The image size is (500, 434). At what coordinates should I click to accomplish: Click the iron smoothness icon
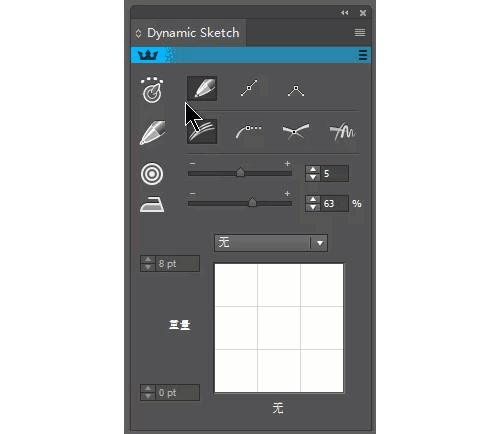pos(152,204)
